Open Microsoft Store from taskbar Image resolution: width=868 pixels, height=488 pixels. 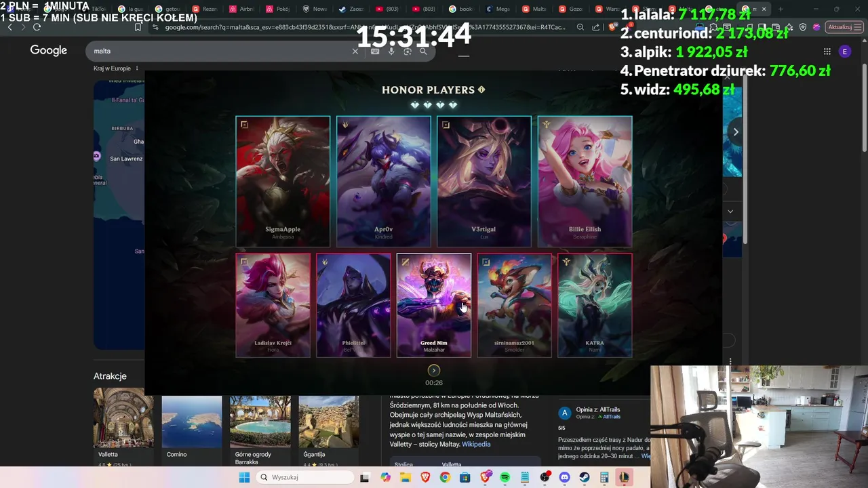[465, 477]
